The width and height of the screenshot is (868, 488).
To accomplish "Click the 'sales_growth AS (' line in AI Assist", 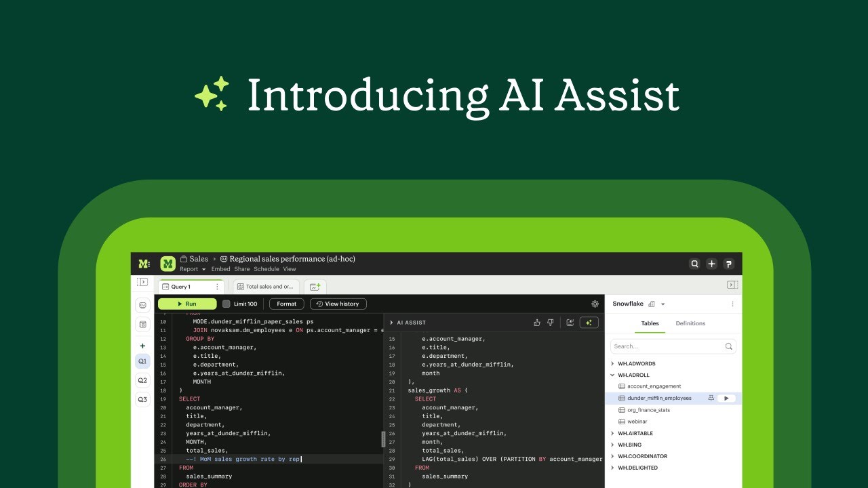I will click(x=437, y=390).
